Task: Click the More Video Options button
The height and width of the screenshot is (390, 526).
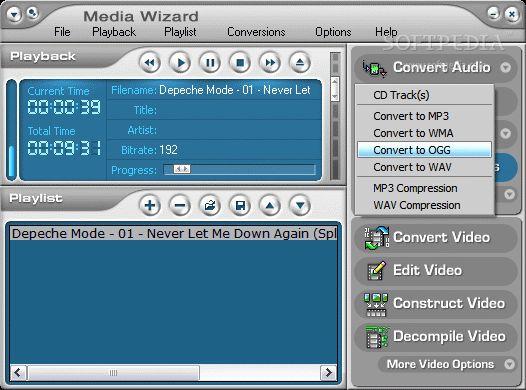Action: tap(448, 364)
